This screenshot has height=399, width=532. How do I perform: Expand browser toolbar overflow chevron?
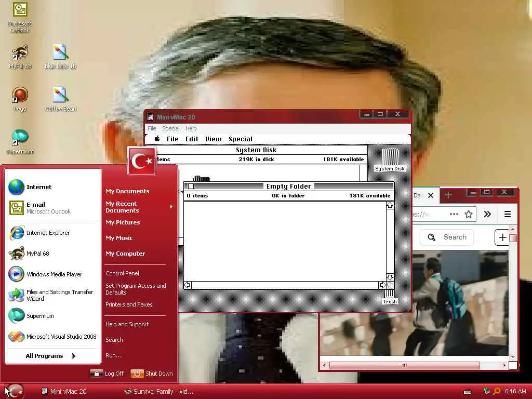(x=487, y=214)
